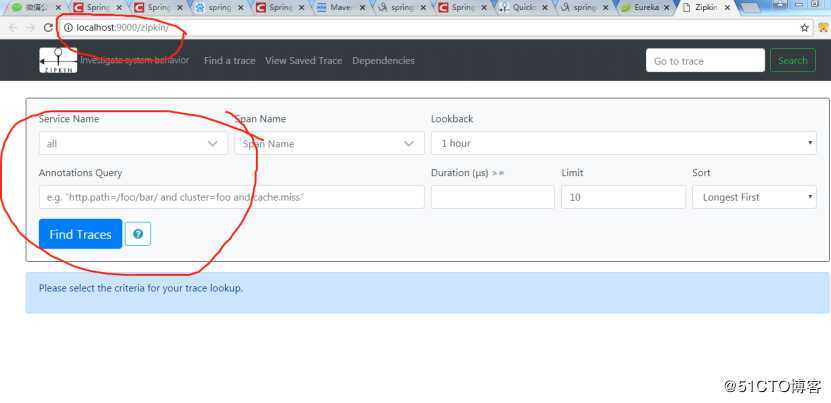Go back using the browser back arrow
The height and width of the screenshot is (403, 831).
pyautogui.click(x=13, y=28)
